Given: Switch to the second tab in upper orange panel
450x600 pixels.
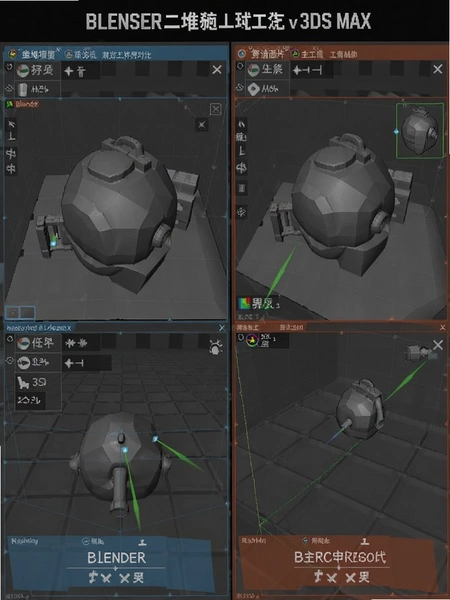Looking at the screenshot, I should tap(307, 54).
